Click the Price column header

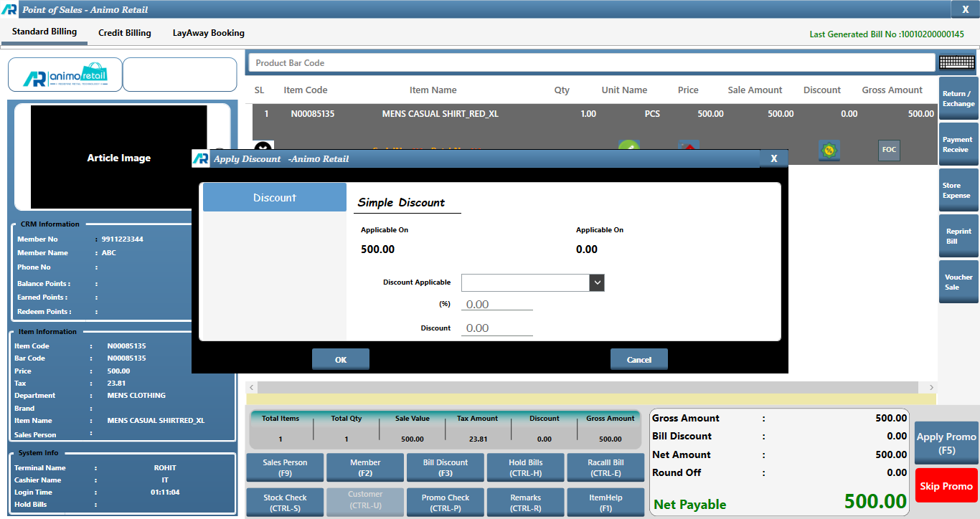[x=688, y=90]
